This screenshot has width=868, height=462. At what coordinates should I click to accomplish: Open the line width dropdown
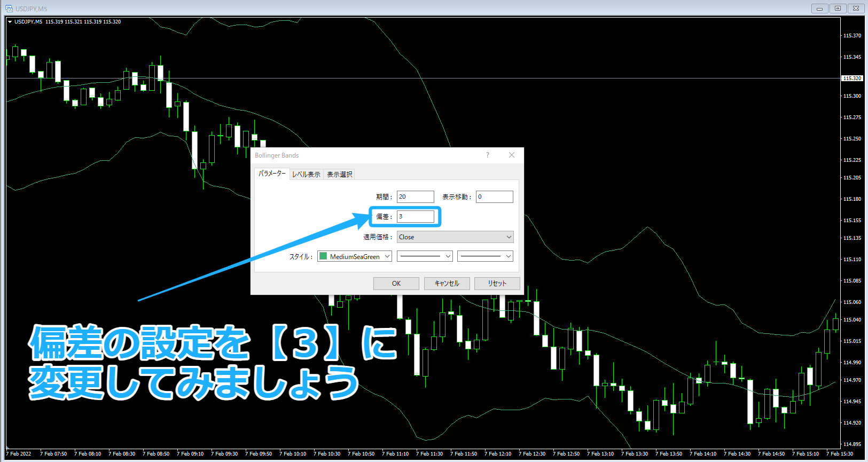(485, 256)
